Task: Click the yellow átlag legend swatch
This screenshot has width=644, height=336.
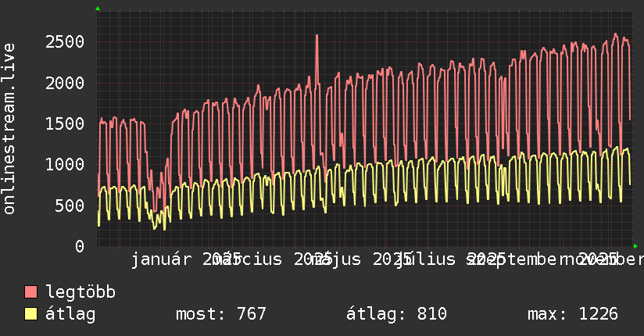Action: (31, 314)
